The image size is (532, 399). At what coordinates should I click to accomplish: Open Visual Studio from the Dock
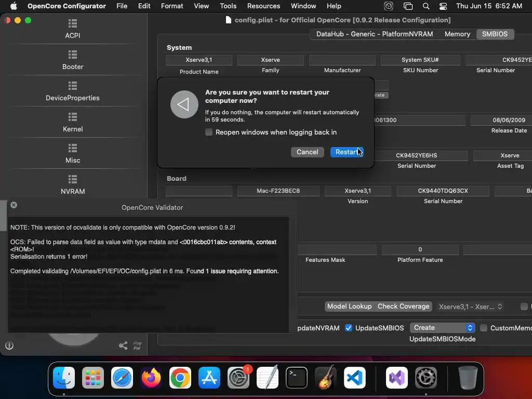coord(397,378)
